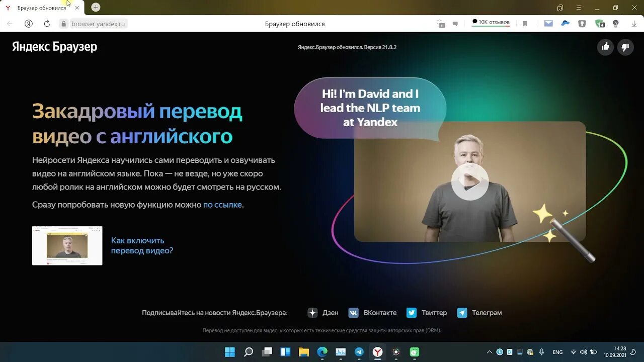Open Widgets from the taskbar

[x=285, y=352]
